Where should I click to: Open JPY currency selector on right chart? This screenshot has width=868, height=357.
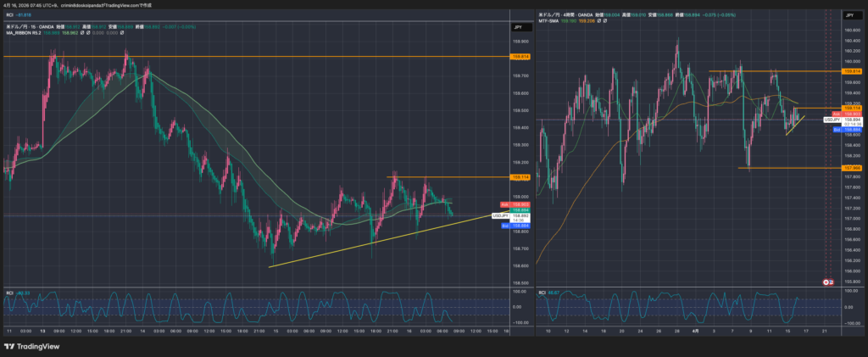click(x=849, y=16)
